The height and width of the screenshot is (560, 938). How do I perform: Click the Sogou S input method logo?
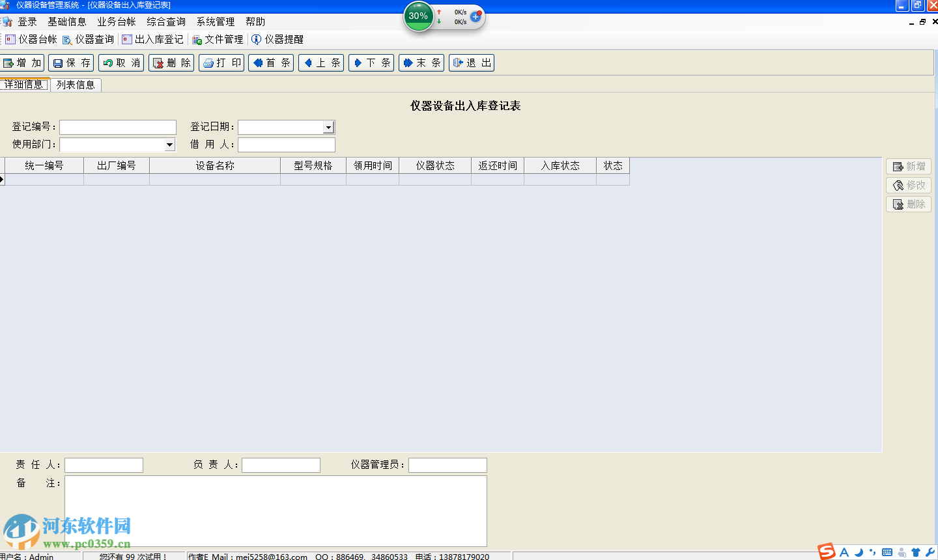point(827,552)
